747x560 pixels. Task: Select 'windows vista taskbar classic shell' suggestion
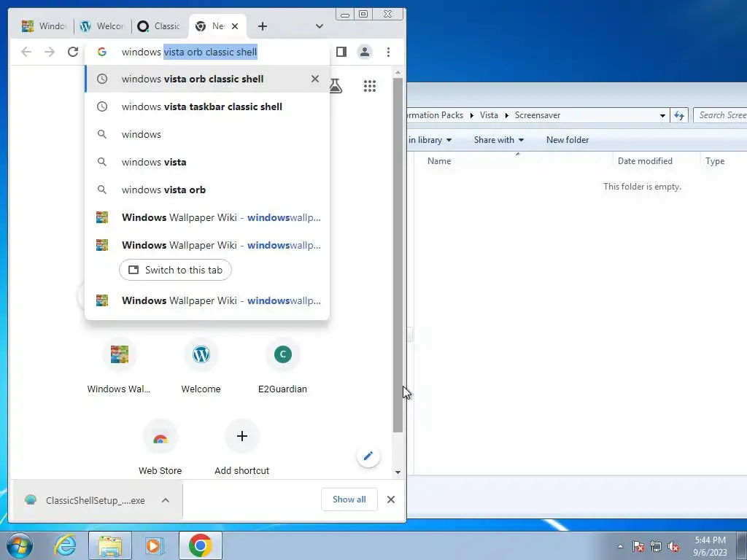207,106
